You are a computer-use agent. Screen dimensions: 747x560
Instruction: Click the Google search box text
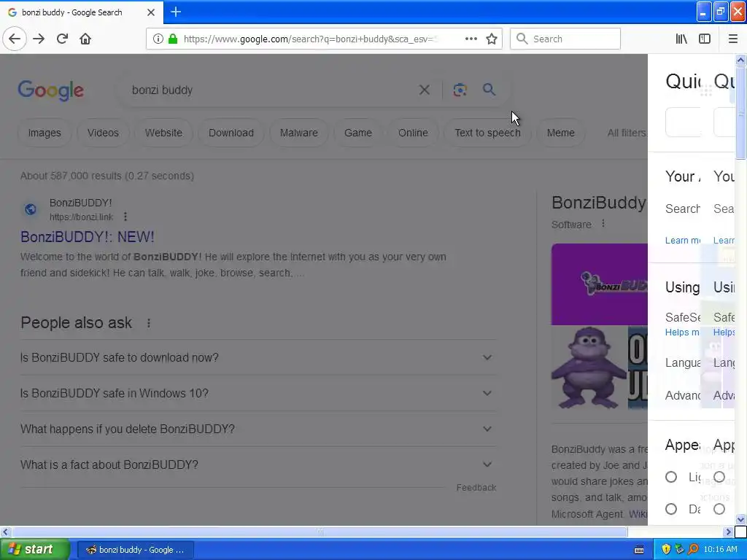click(162, 90)
